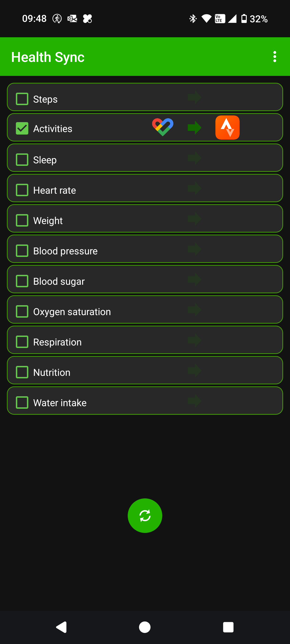
Task: Open recent apps with square button
Action: [x=228, y=627]
